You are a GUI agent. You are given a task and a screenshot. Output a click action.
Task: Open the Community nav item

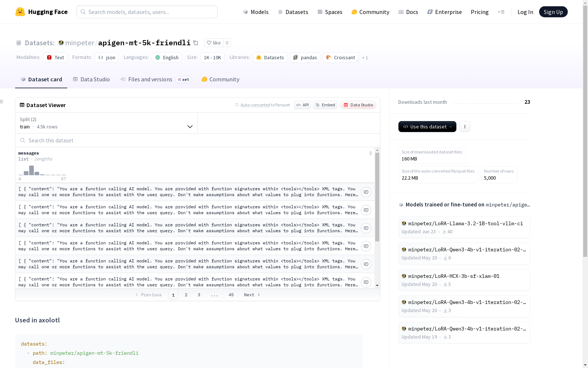point(370,12)
